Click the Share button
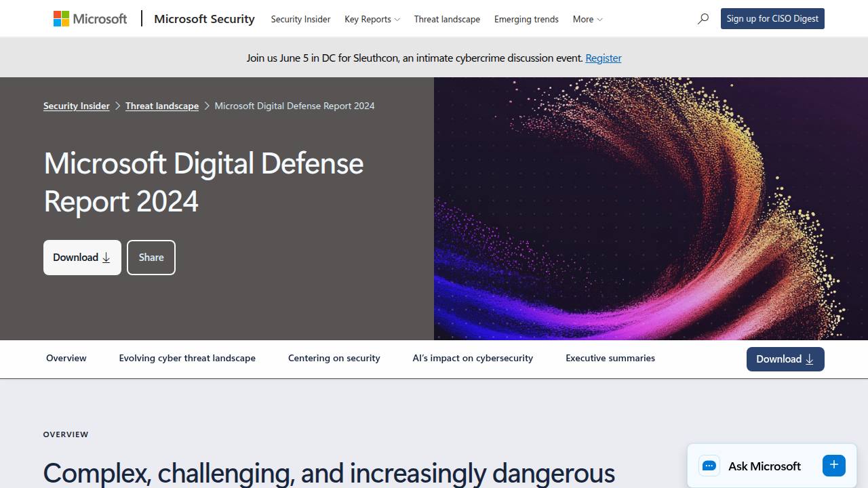 point(151,258)
